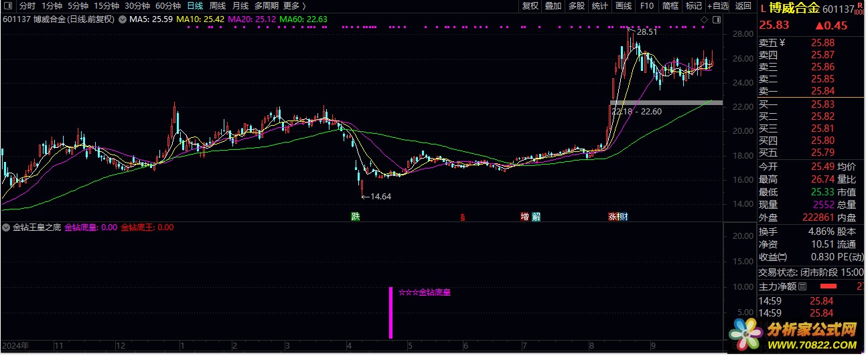This screenshot has width=868, height=356.
Task: Click the 博威合金 stock name header
Action: click(794, 9)
